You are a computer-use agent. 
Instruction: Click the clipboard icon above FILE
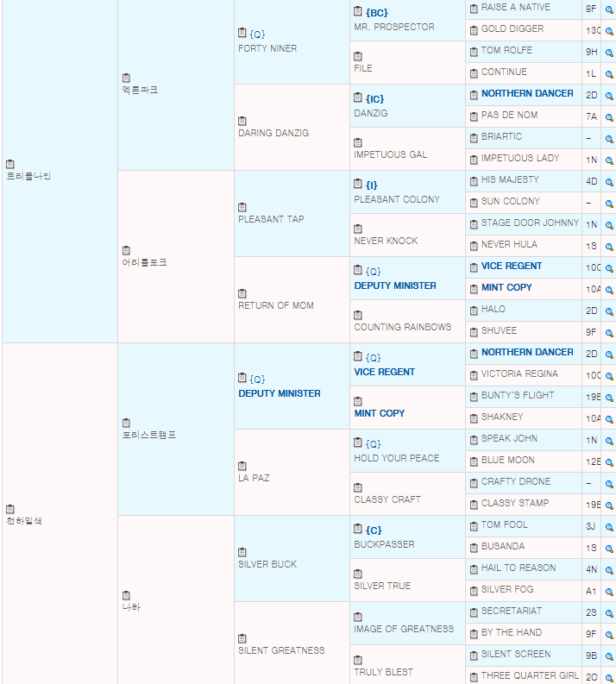click(x=358, y=56)
